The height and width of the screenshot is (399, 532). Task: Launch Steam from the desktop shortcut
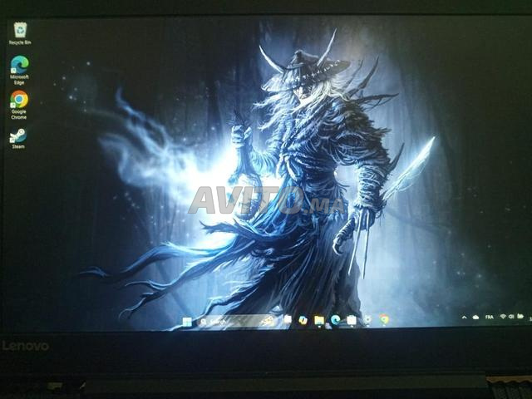tap(18, 135)
